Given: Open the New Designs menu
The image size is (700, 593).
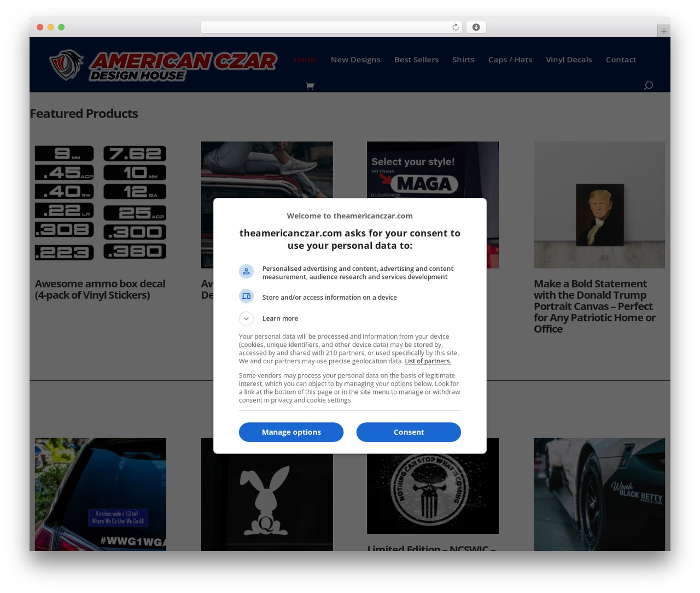Looking at the screenshot, I should pos(355,60).
